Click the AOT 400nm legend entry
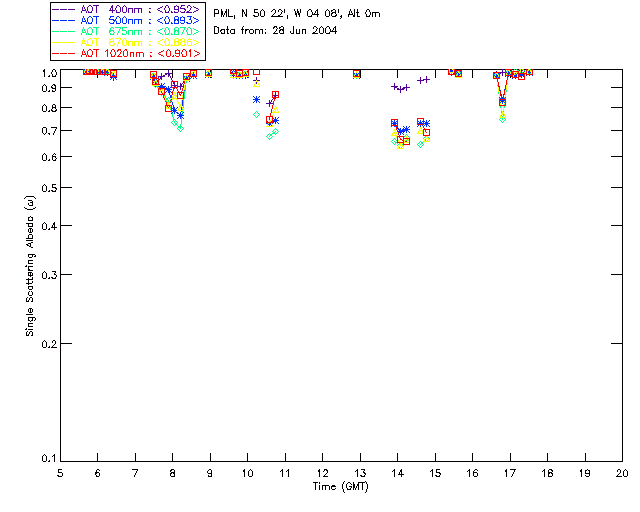This screenshot has width=640, height=512. pyautogui.click(x=126, y=9)
